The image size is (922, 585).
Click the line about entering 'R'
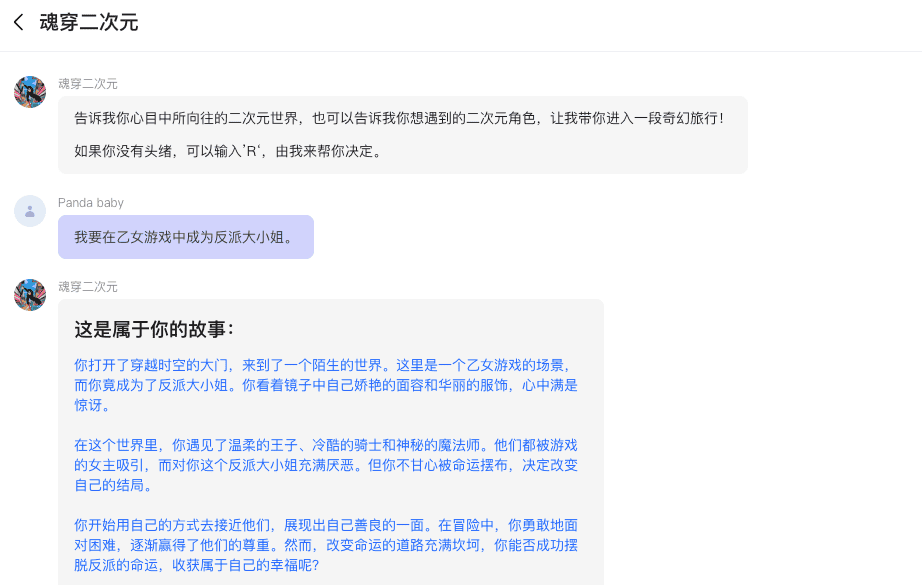pos(228,152)
